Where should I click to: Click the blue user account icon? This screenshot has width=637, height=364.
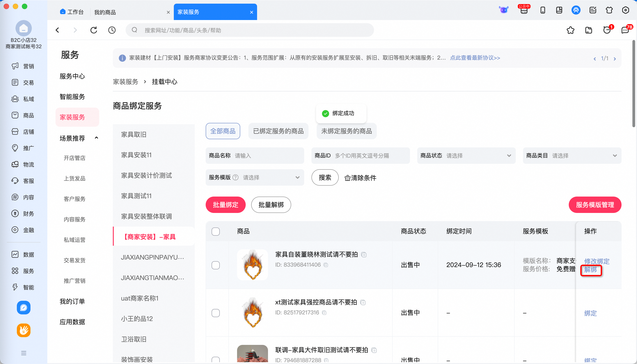point(576,10)
